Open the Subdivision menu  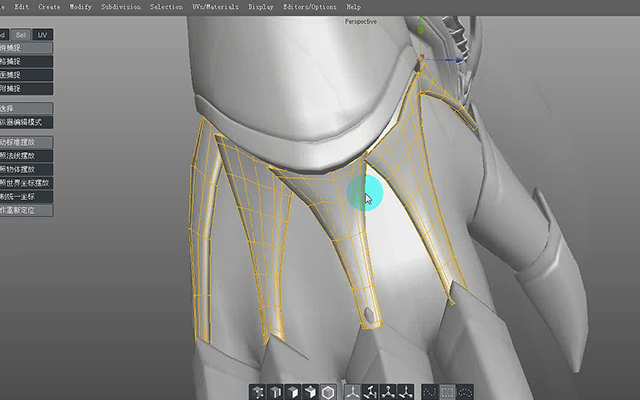click(x=121, y=7)
